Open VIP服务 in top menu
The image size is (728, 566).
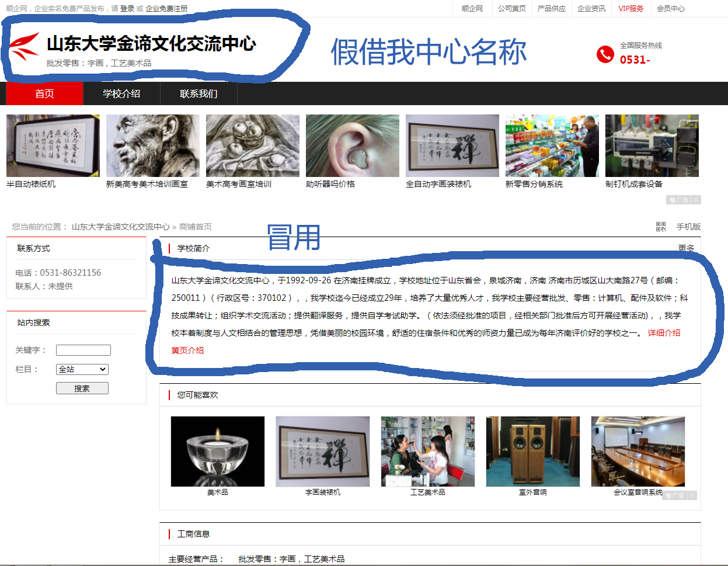tap(631, 9)
